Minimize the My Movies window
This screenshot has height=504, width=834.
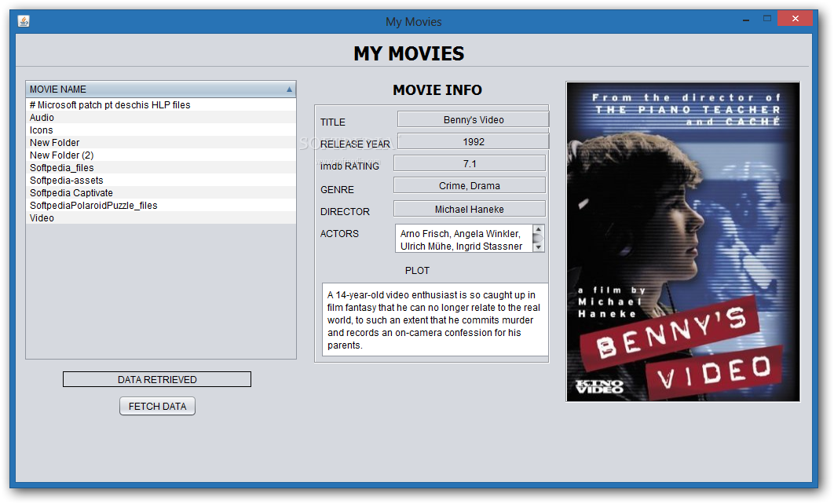pyautogui.click(x=746, y=20)
